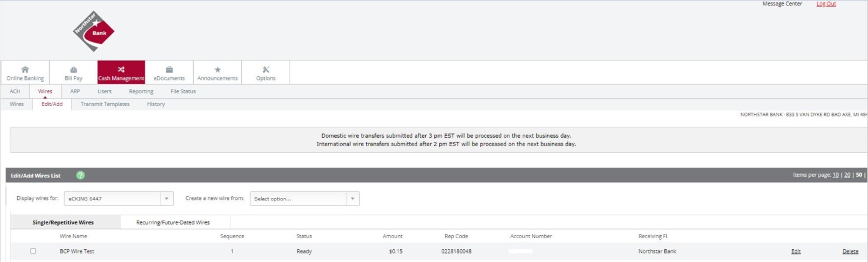
Task: Open the Options tools icon
Action: (265, 69)
